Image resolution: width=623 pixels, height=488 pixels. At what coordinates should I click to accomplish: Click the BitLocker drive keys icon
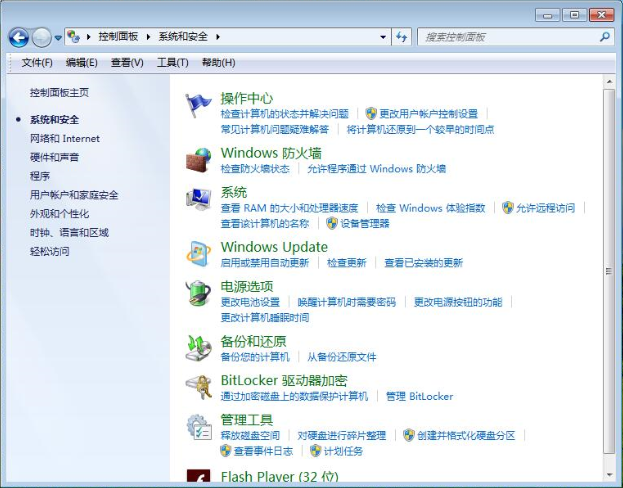pyautogui.click(x=198, y=387)
